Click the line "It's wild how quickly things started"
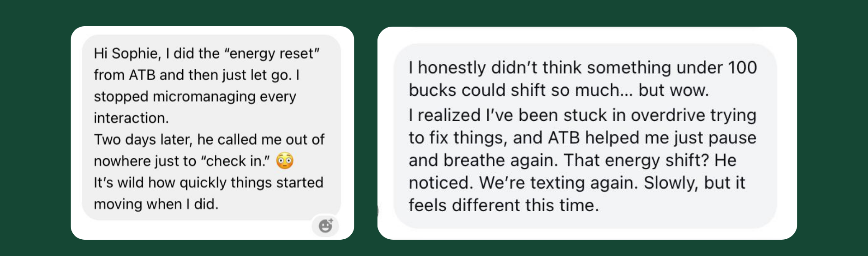Viewport: 868px width, 256px height. pos(208,183)
